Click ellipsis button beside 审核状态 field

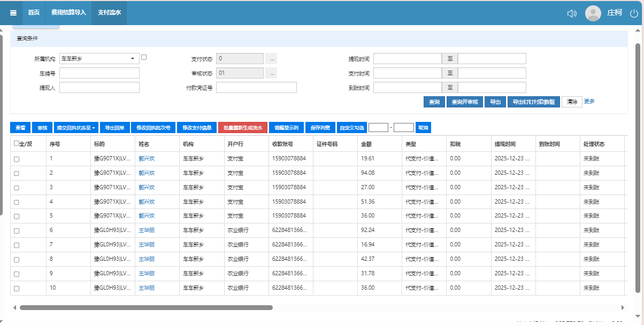[271, 73]
